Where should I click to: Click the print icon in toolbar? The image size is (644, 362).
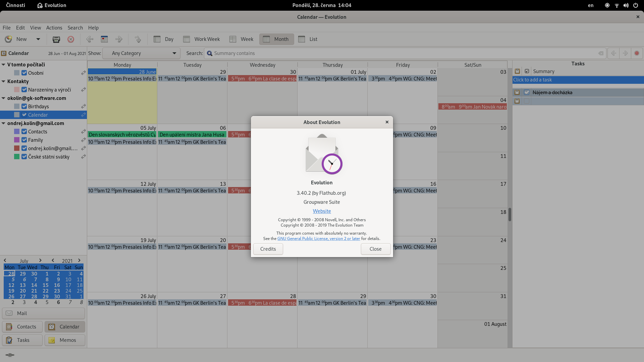(x=56, y=39)
